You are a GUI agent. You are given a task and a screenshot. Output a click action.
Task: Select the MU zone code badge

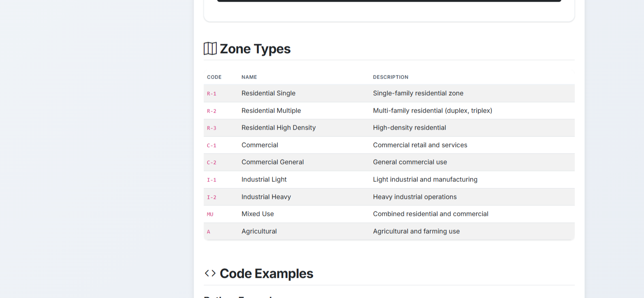coord(210,214)
